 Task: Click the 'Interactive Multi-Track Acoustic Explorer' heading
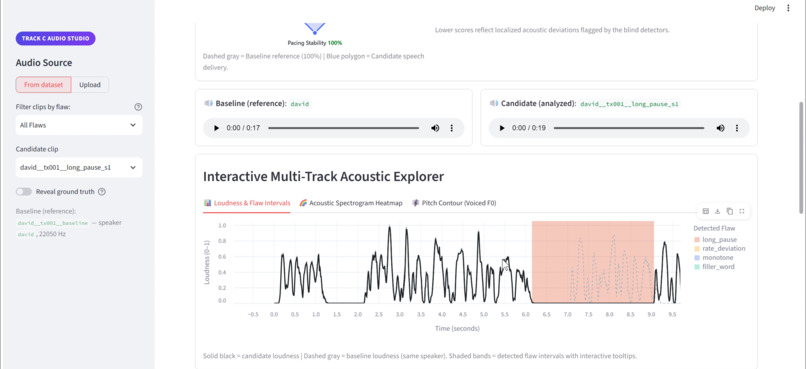point(323,177)
